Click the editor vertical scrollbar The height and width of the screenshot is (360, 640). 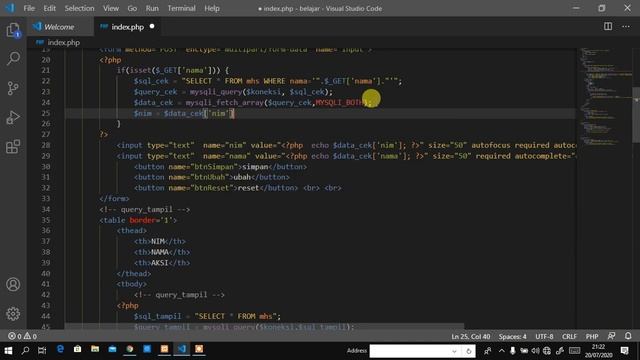click(636, 114)
